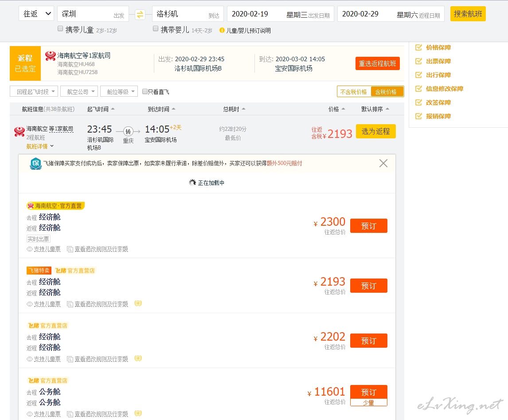Click the 实时出票 tag in the ¥2300 offer
This screenshot has width=508, height=420.
38,239
